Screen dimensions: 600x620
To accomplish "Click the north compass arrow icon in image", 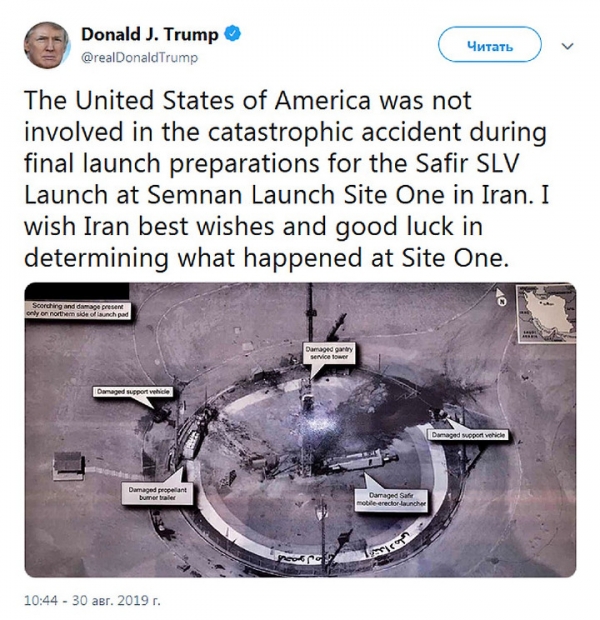I will click(501, 297).
